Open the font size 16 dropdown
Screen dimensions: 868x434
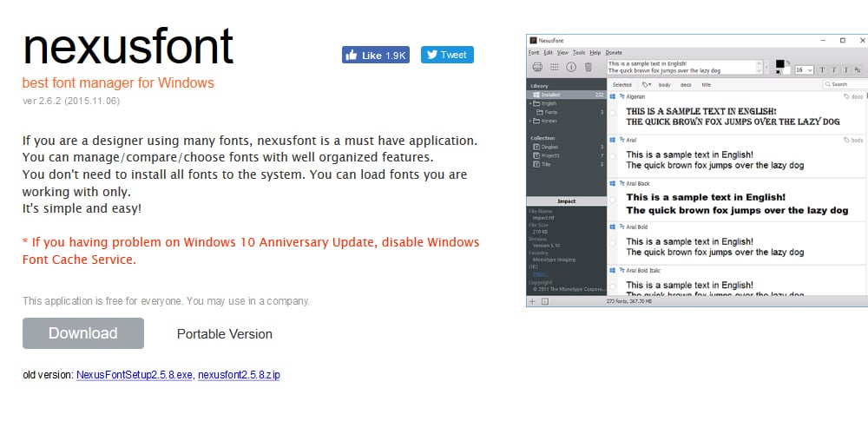click(x=810, y=69)
